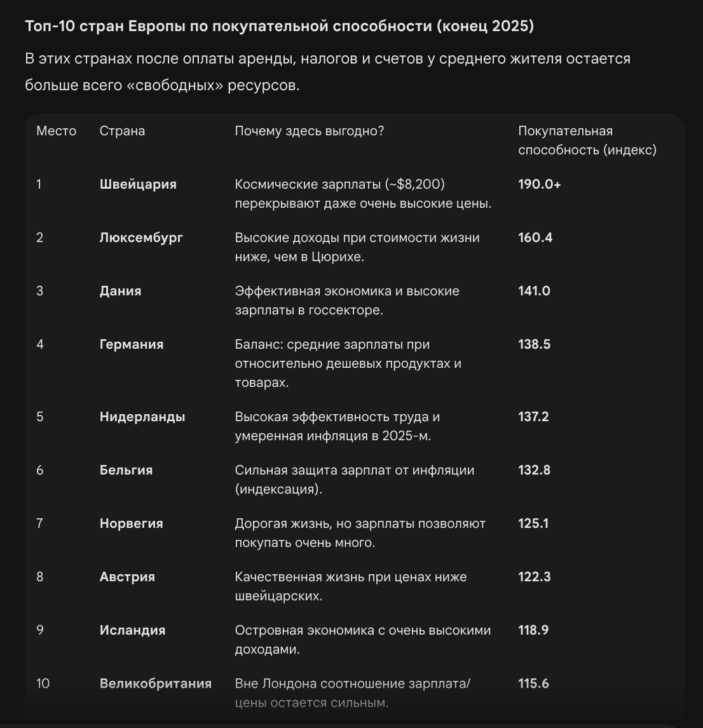
Task: Select the Исландия country cell
Action: point(132,630)
